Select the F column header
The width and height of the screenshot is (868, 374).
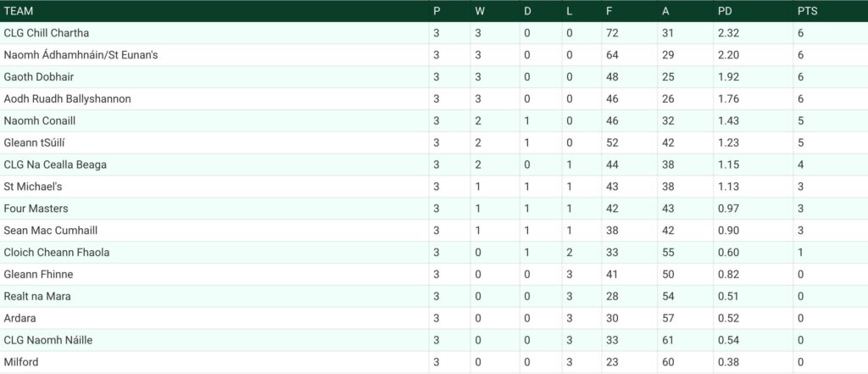(609, 11)
